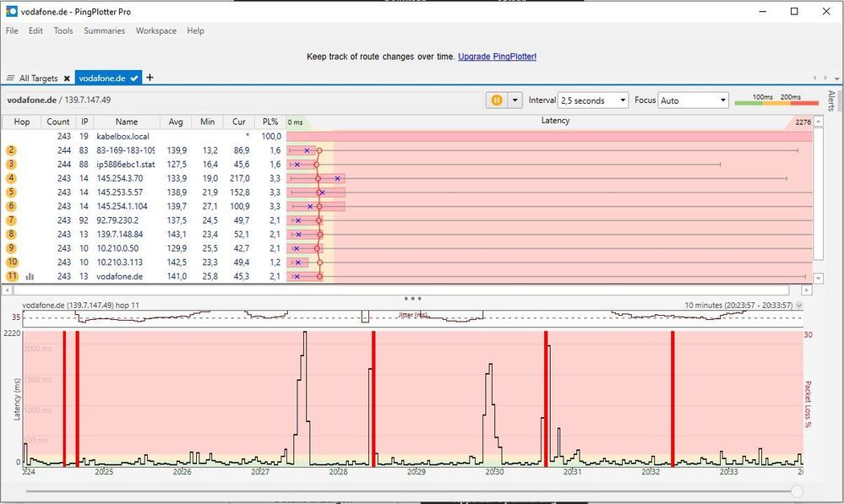
Task: Open the tab list dropdown arrow
Action: pyautogui.click(x=836, y=79)
